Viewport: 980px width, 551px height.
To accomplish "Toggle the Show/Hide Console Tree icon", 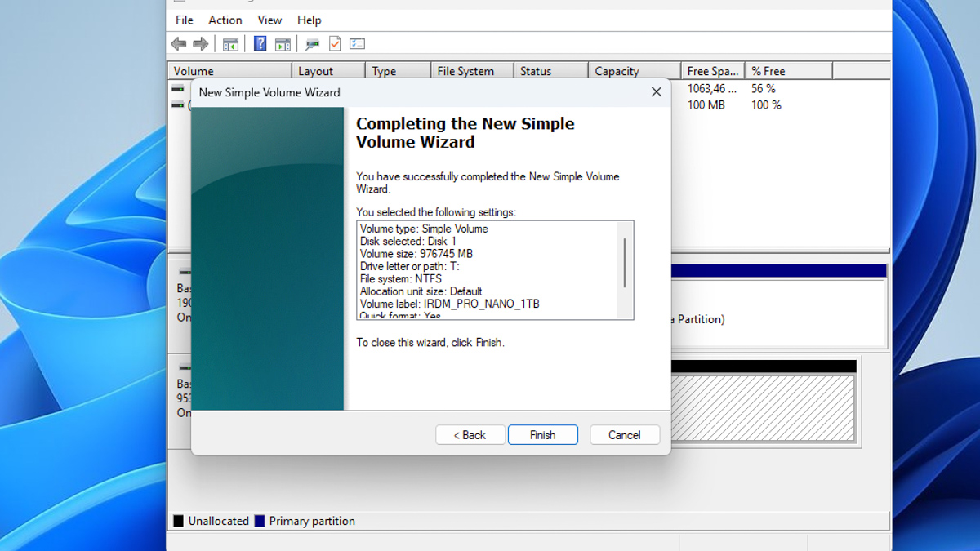I will 230,44.
